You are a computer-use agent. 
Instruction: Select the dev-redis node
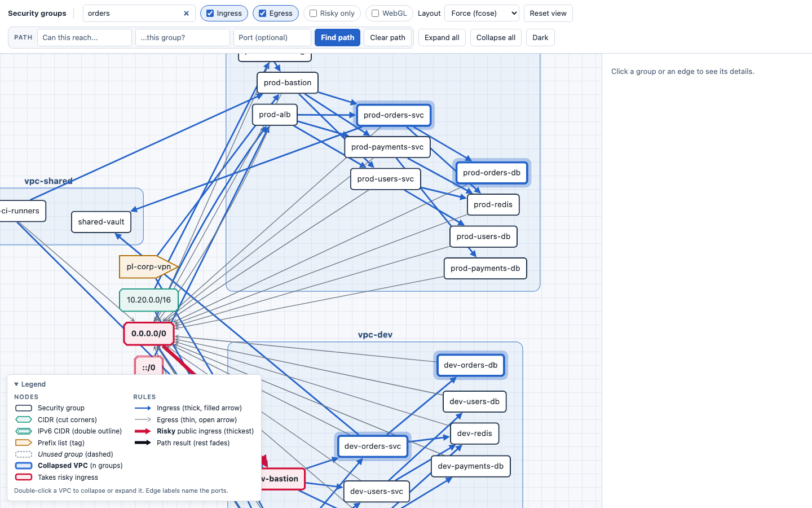coord(475,433)
